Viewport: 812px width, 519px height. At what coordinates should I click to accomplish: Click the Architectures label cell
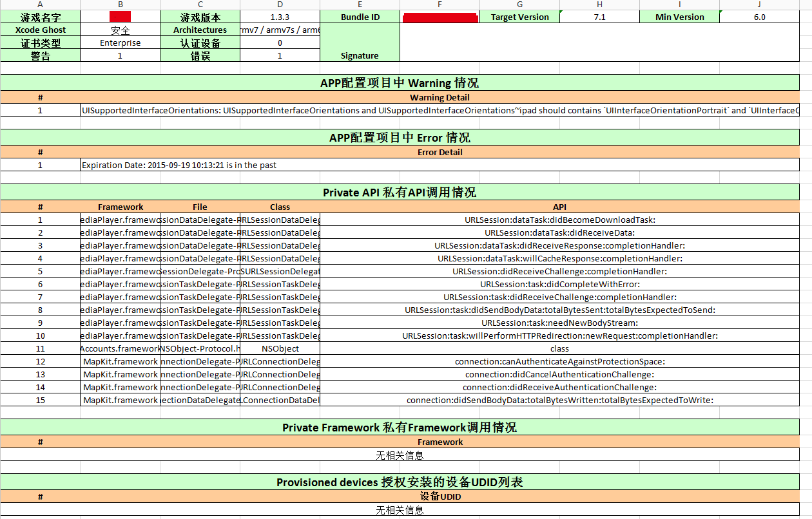pyautogui.click(x=200, y=30)
